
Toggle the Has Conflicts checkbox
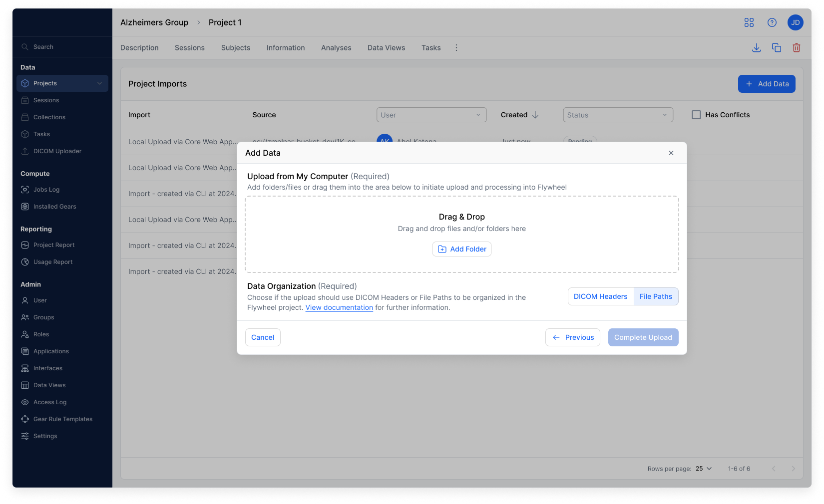[x=696, y=115]
